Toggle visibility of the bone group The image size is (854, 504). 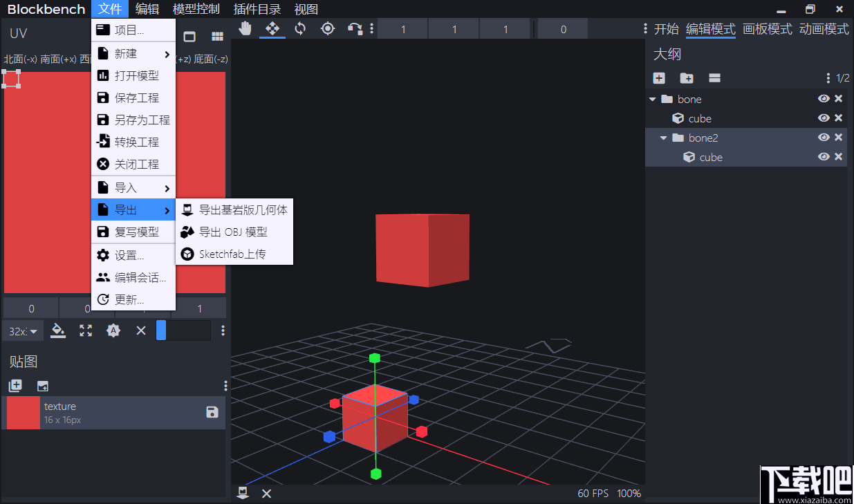click(x=824, y=98)
